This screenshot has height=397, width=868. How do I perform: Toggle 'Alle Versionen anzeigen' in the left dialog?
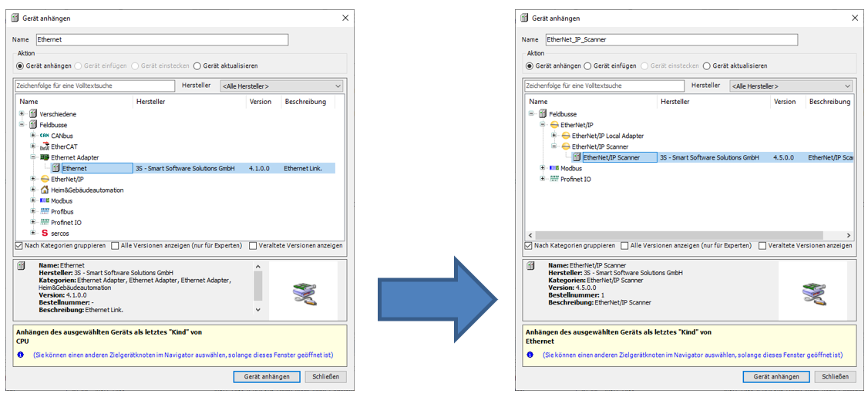[x=115, y=246]
